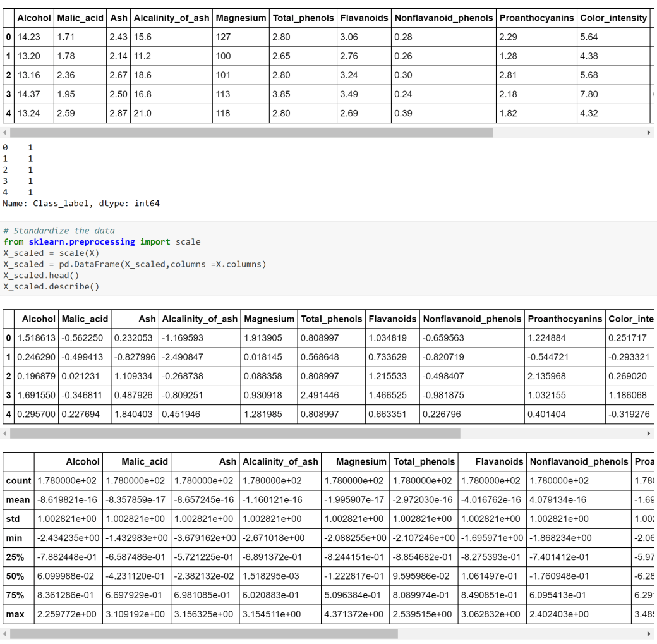
Task: Click the Color_intensity header in the unscaled table
Action: (613, 18)
